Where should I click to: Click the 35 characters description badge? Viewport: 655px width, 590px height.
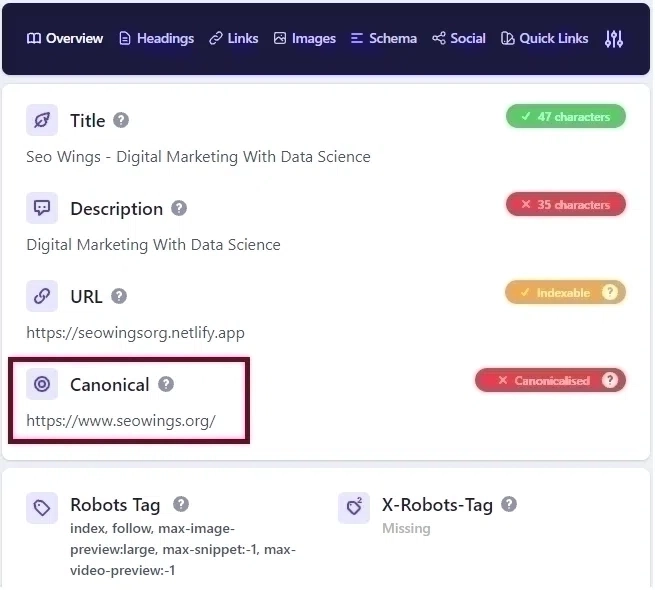pyautogui.click(x=566, y=205)
